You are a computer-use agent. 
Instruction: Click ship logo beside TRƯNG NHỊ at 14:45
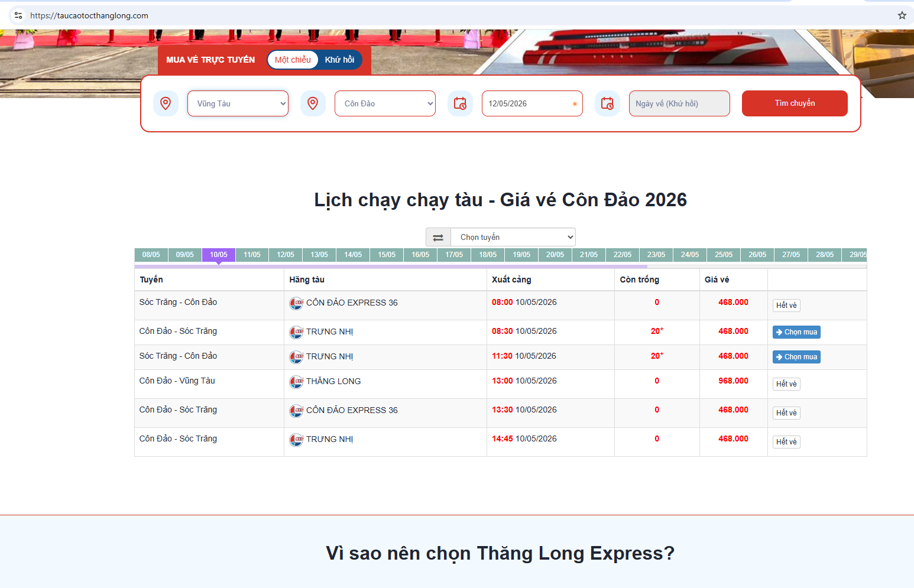[x=296, y=440]
